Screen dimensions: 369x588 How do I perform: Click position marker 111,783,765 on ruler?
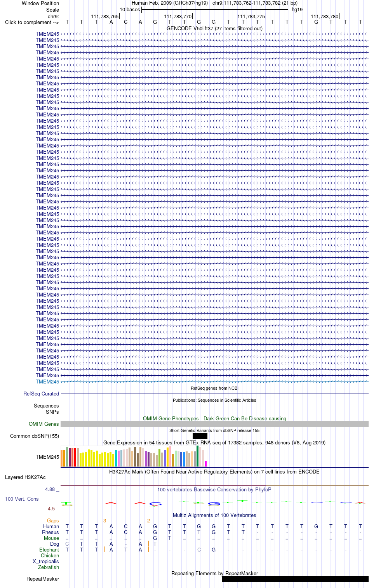(x=105, y=16)
